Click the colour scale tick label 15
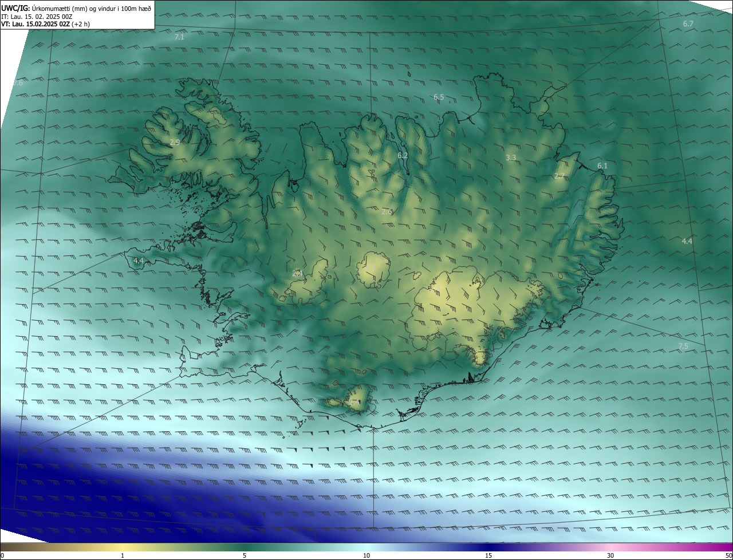733x560 pixels. click(x=488, y=556)
